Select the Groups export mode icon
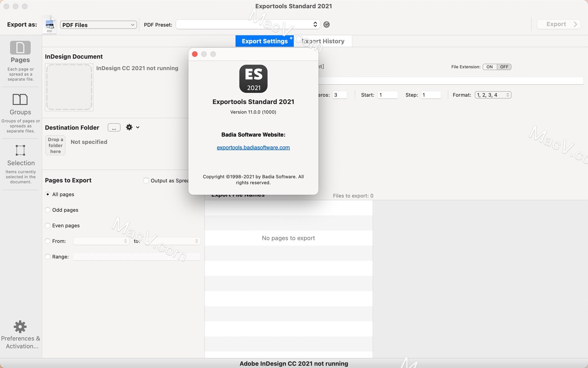588x368 pixels. [20, 100]
